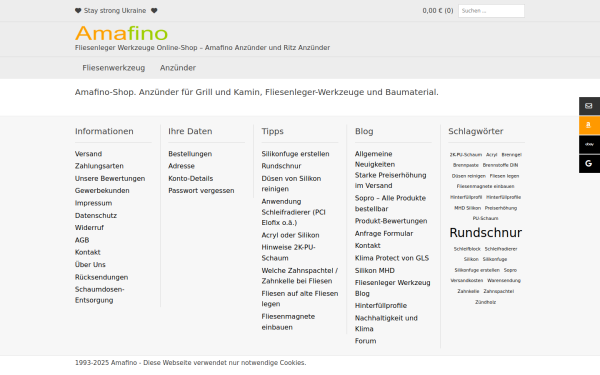Open Schaumdosen-Entsorgung page
This screenshot has width=600, height=375.
(99, 295)
